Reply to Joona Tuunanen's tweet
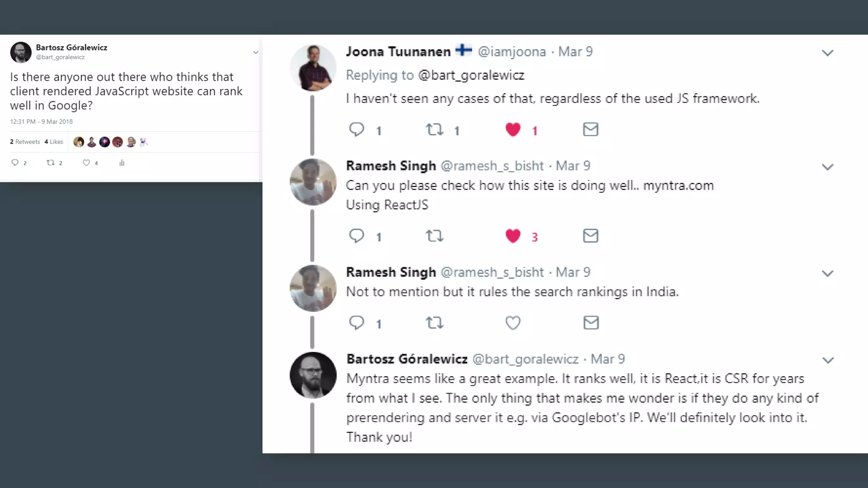This screenshot has width=868, height=488. coord(356,129)
